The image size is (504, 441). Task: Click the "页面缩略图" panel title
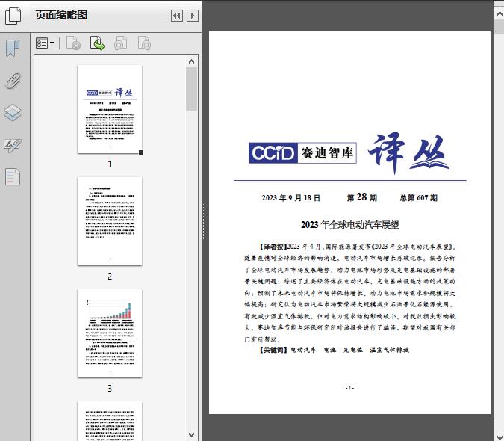61,15
